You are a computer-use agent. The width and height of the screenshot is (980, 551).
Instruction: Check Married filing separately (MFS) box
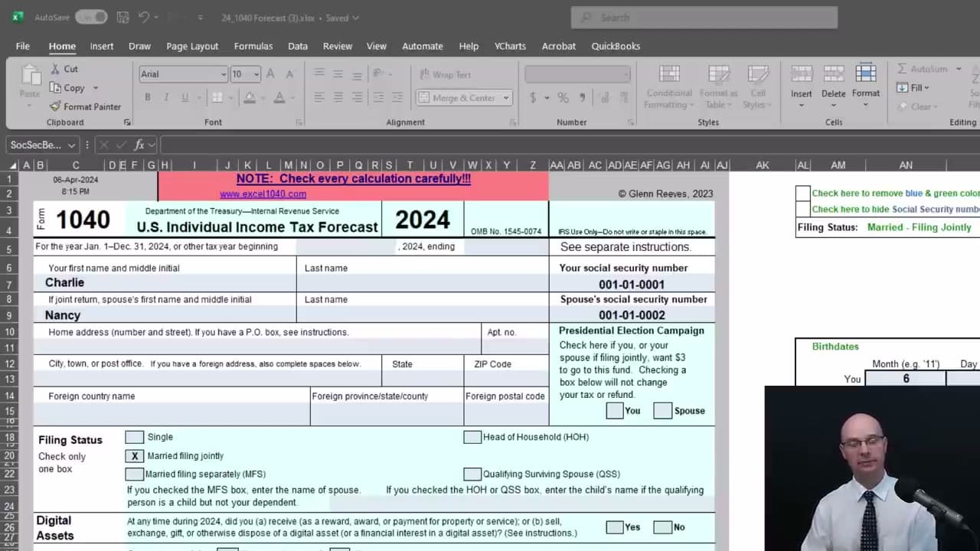pyautogui.click(x=134, y=474)
